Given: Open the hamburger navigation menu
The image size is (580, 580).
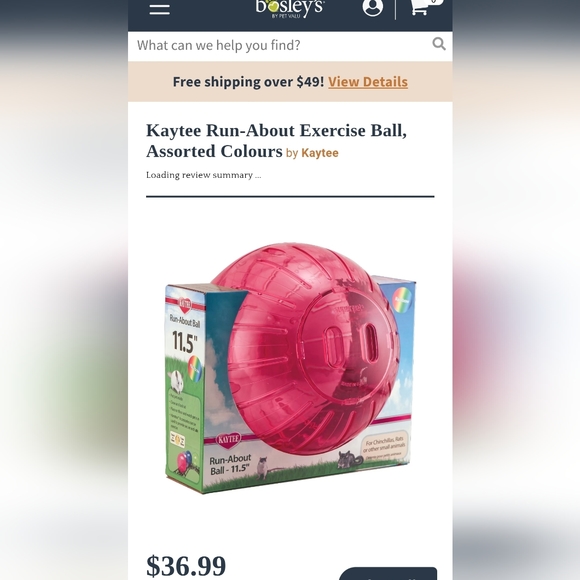Looking at the screenshot, I should click(160, 10).
